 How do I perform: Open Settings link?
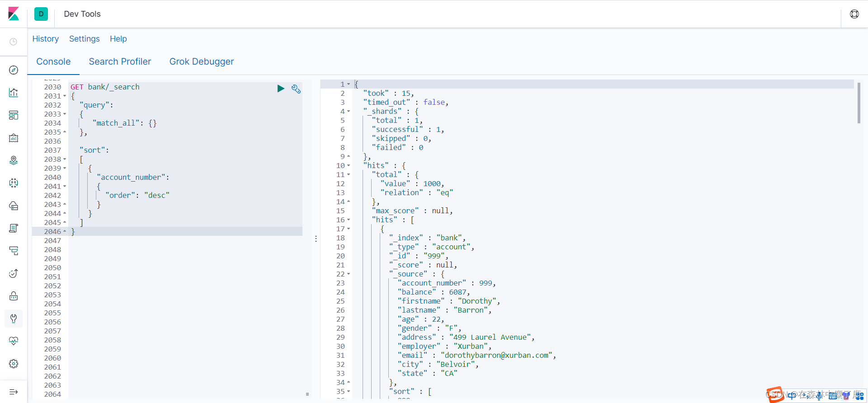click(x=85, y=39)
